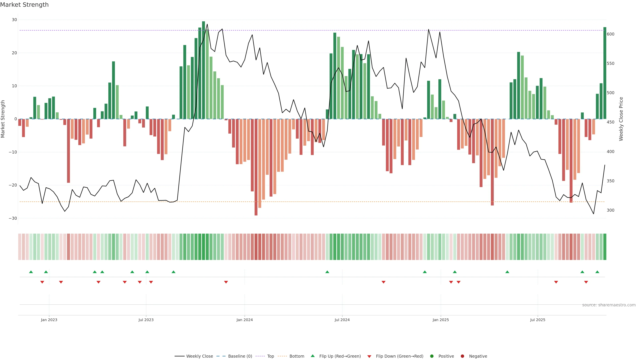Viewport: 644px width, 362px height.
Task: Click the Weekly Close Price axis title
Action: pos(621,119)
